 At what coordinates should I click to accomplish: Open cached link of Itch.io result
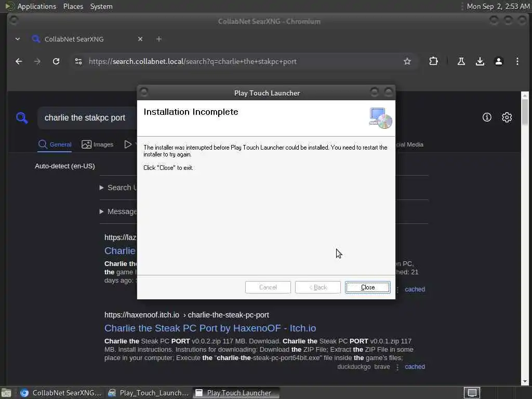pyautogui.click(x=415, y=367)
